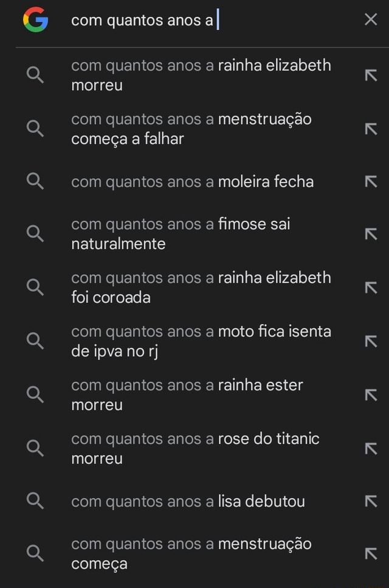Viewport: 389px width, 588px height.
Task: Click the magnifier icon for "lisa debutou"
Action: pyautogui.click(x=35, y=501)
